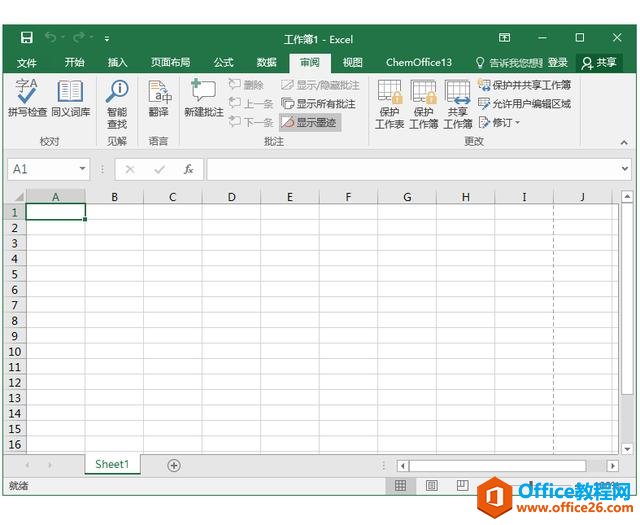
Task: Switch to the 插入 tab
Action: (118, 62)
